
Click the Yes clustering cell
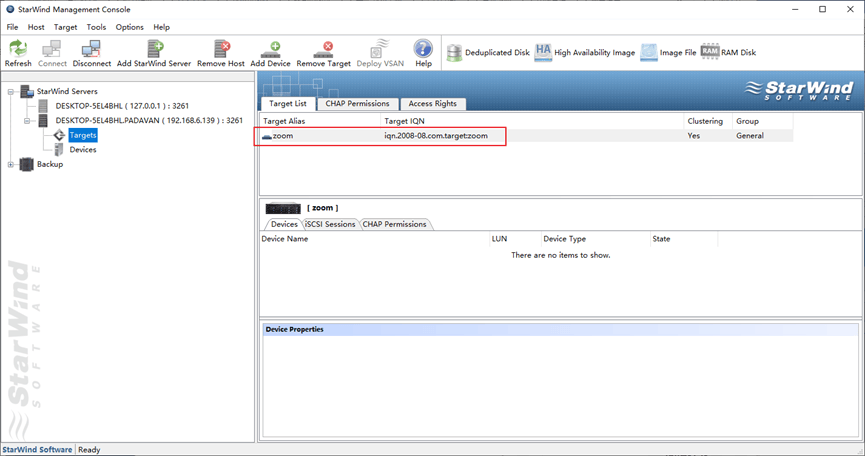point(693,136)
